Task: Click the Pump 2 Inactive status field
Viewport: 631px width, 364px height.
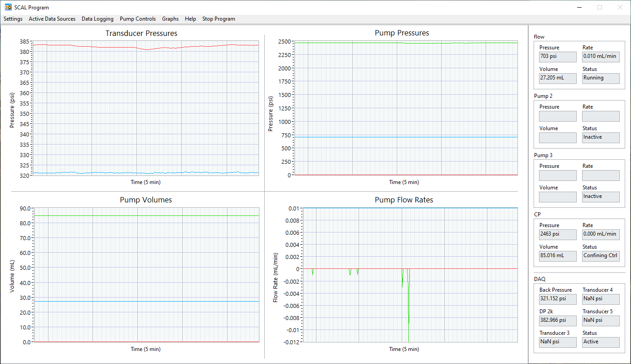Action: (600, 137)
